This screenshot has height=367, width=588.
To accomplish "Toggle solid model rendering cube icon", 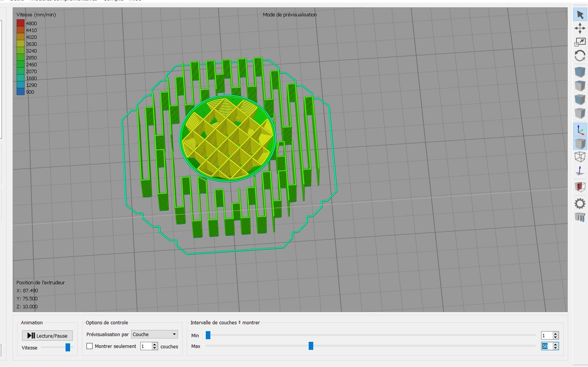I will tap(580, 143).
